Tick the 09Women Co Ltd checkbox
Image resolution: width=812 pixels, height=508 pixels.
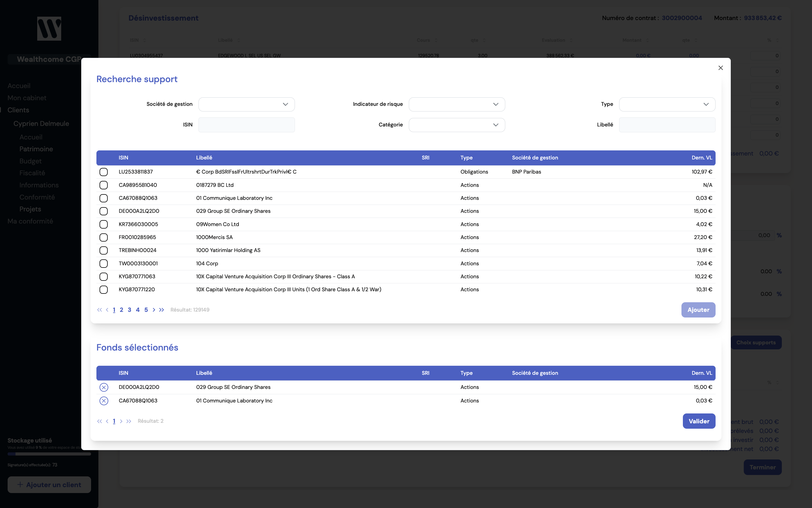pyautogui.click(x=104, y=224)
